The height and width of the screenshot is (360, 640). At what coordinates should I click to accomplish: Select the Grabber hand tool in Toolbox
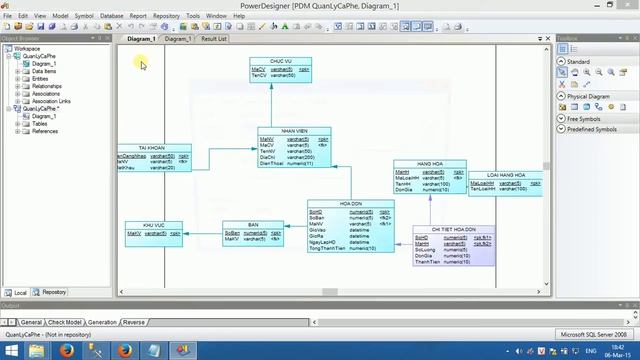(575, 72)
